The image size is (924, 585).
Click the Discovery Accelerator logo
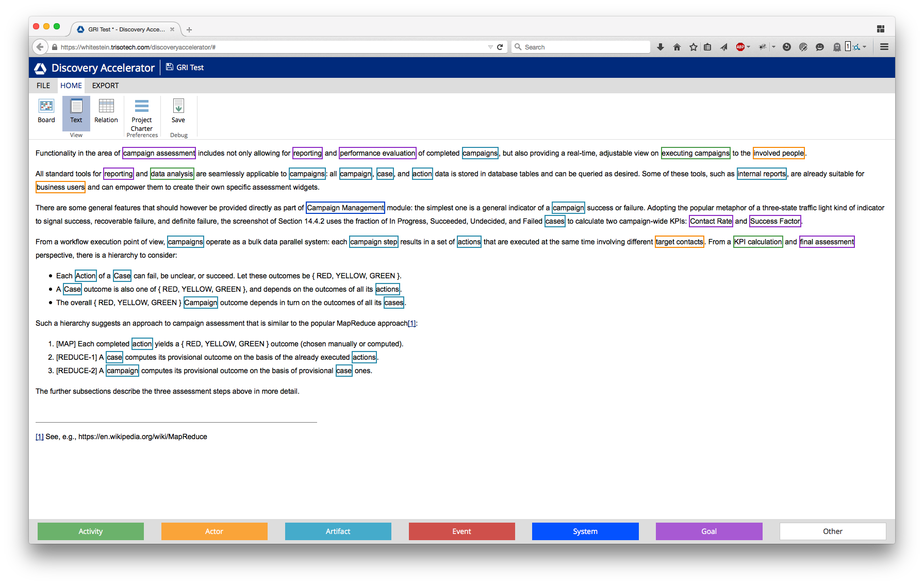point(40,68)
